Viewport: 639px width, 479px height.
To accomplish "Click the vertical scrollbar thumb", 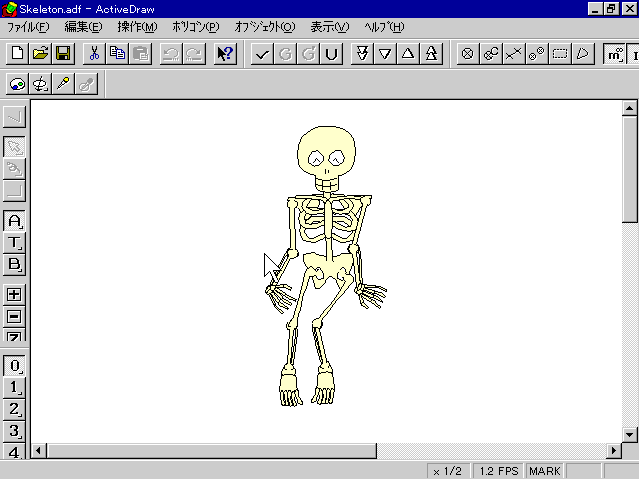I will click(x=630, y=169).
